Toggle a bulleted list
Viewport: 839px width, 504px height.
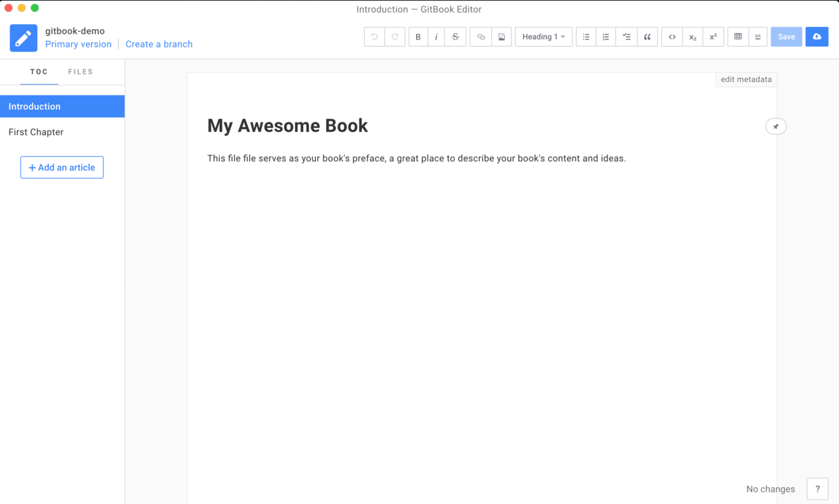click(x=585, y=37)
